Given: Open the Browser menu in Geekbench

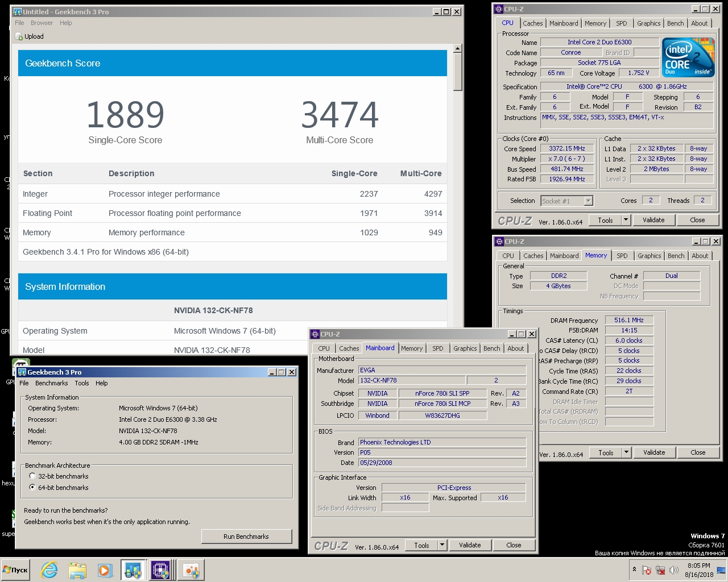Looking at the screenshot, I should 42,23.
